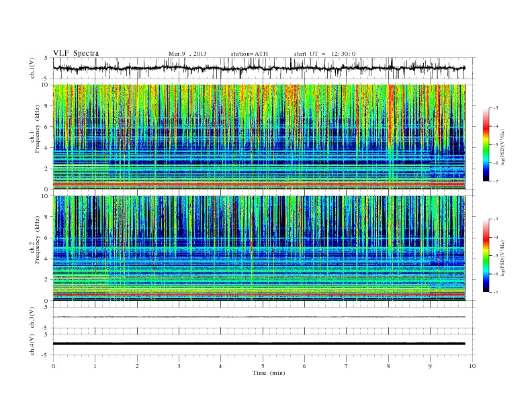This screenshot has width=532, height=411.
Task: Click the ch.2 spectrogram panel
Action: click(x=259, y=248)
